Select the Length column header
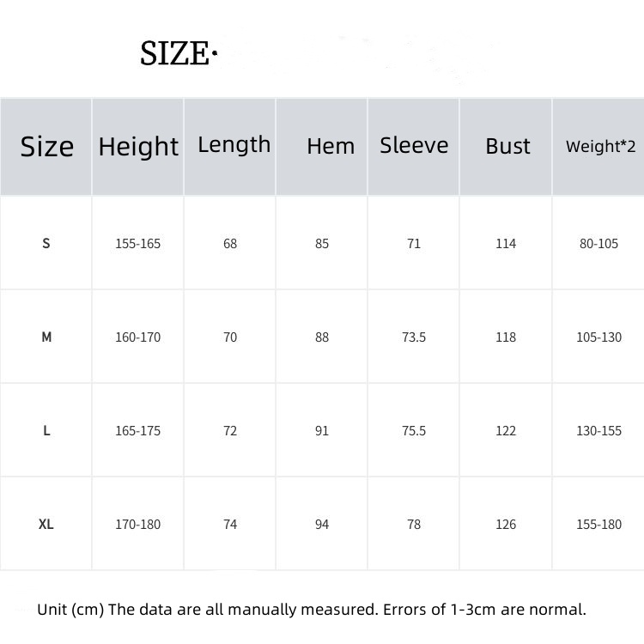 pyautogui.click(x=234, y=145)
